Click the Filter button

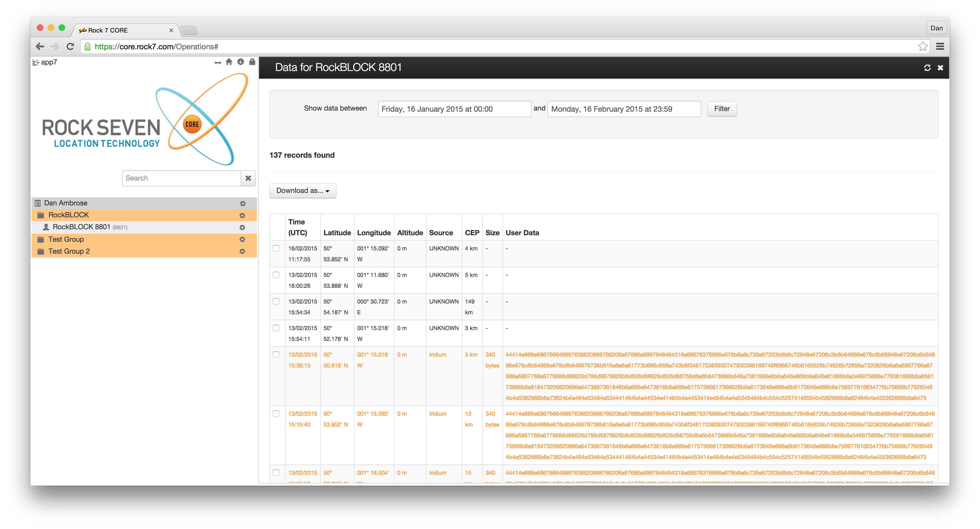pyautogui.click(x=722, y=109)
